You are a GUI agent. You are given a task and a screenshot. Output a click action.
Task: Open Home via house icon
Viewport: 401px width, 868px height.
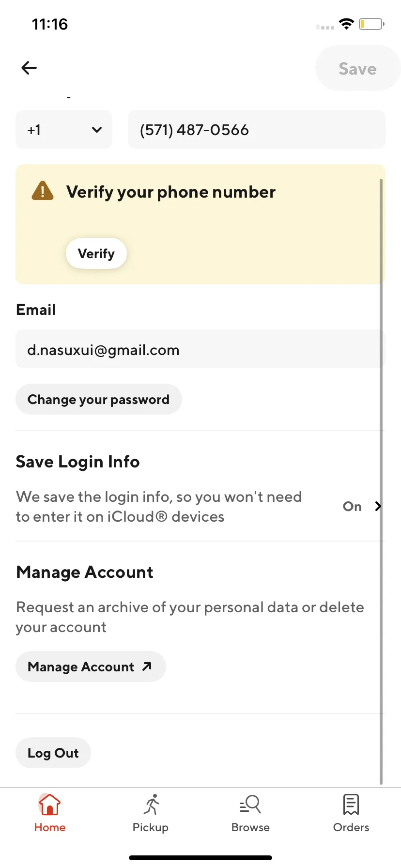49,805
